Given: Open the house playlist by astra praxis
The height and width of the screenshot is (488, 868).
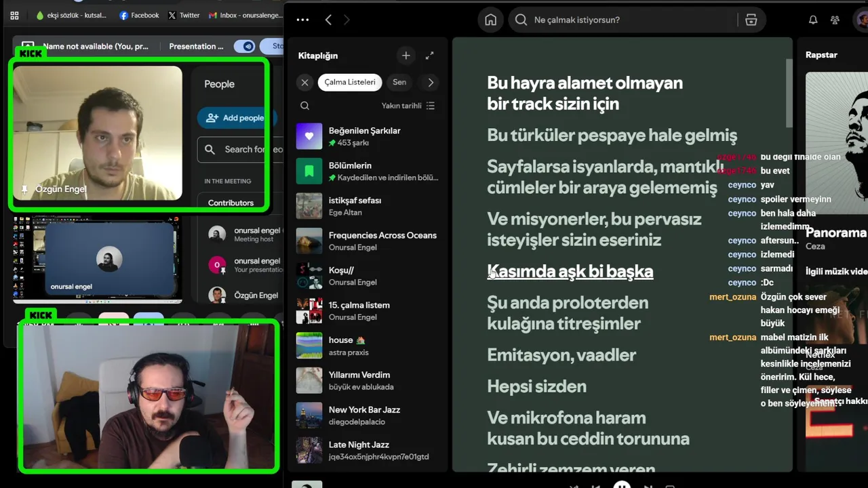Looking at the screenshot, I should [x=368, y=346].
